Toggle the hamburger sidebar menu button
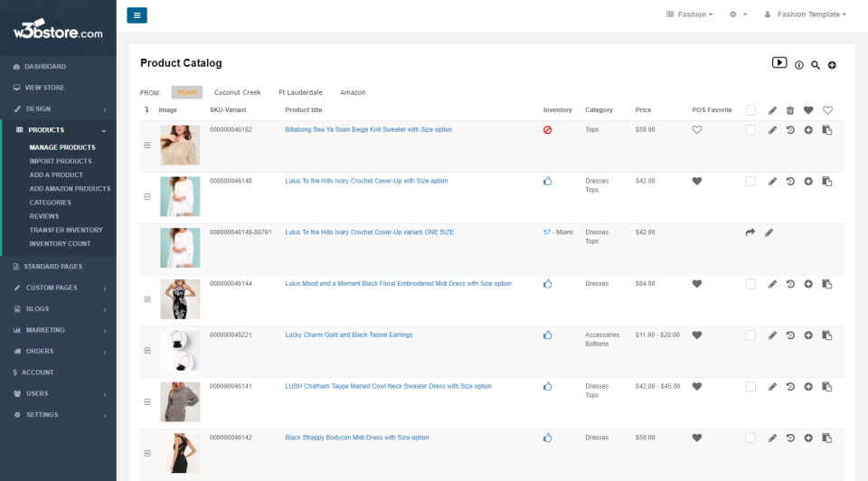This screenshot has height=481, width=868. pos(137,14)
